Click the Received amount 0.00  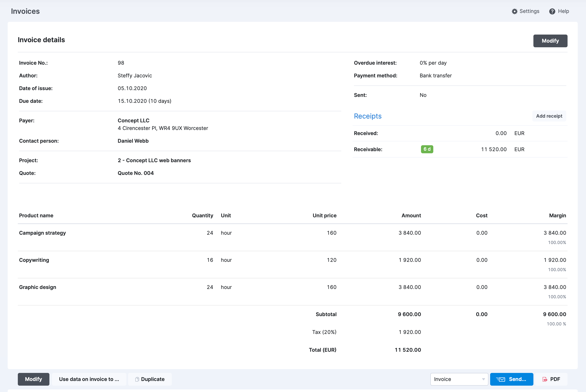point(501,133)
